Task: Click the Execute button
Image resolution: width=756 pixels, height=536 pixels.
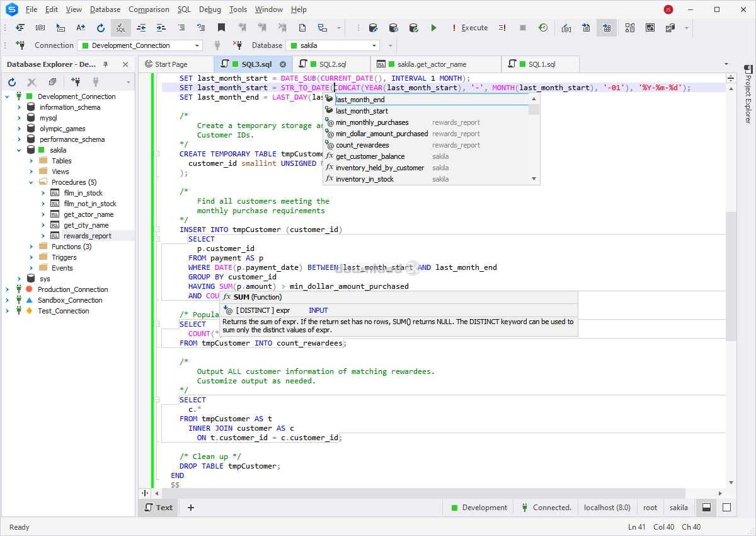Action: point(469,28)
